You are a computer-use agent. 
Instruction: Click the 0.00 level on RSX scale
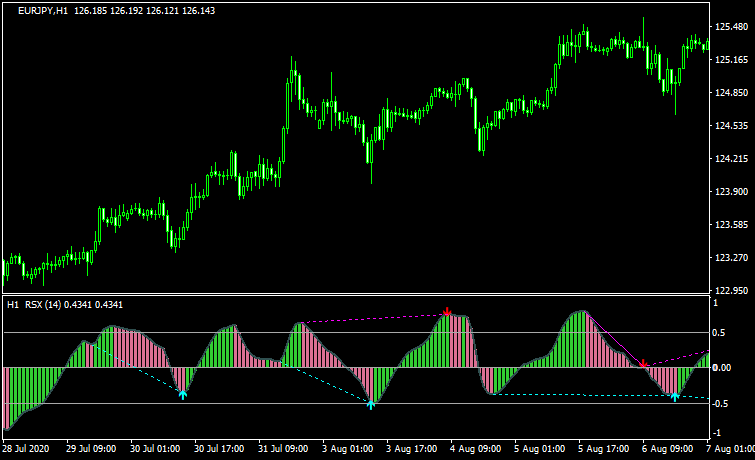(x=724, y=368)
